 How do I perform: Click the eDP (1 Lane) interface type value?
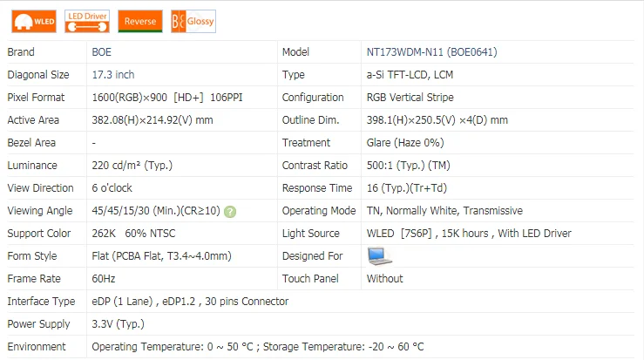190,302
